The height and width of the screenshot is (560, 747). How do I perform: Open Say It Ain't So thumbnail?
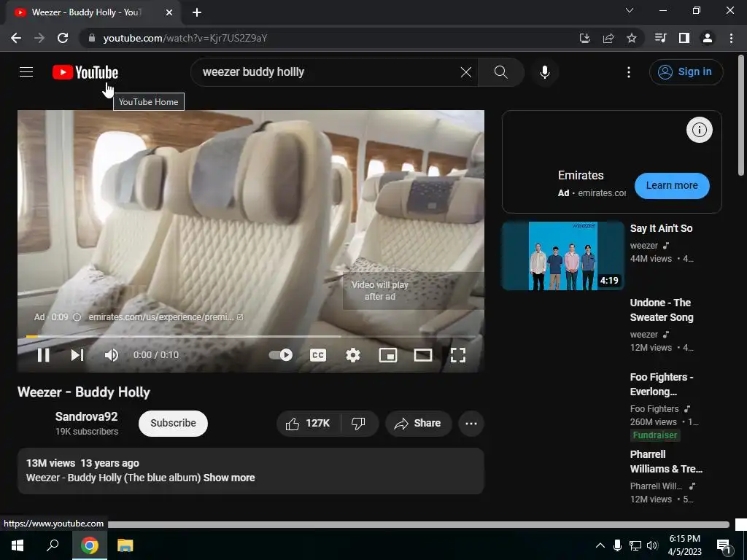563,256
